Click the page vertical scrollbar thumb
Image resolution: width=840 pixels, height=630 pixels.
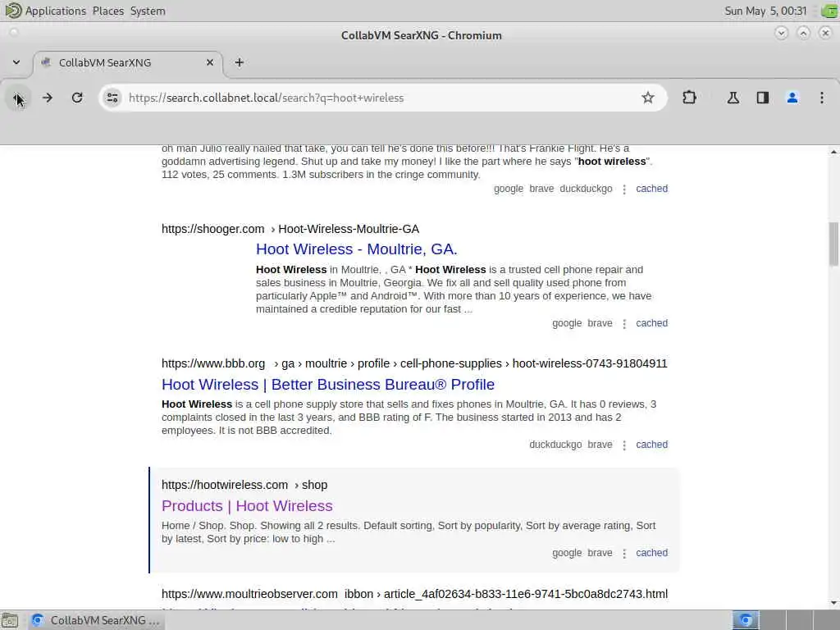point(833,244)
